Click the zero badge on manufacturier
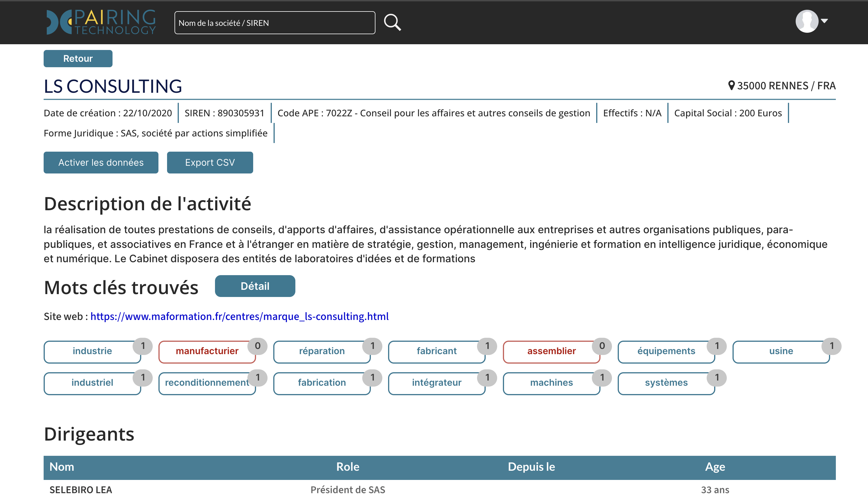Image resolution: width=868 pixels, height=494 pixels. click(x=258, y=346)
